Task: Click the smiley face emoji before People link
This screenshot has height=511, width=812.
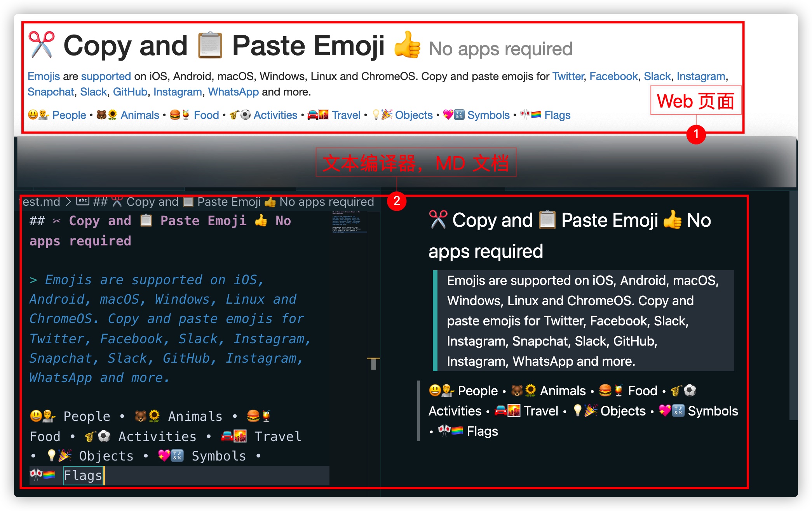Action: click(x=33, y=115)
